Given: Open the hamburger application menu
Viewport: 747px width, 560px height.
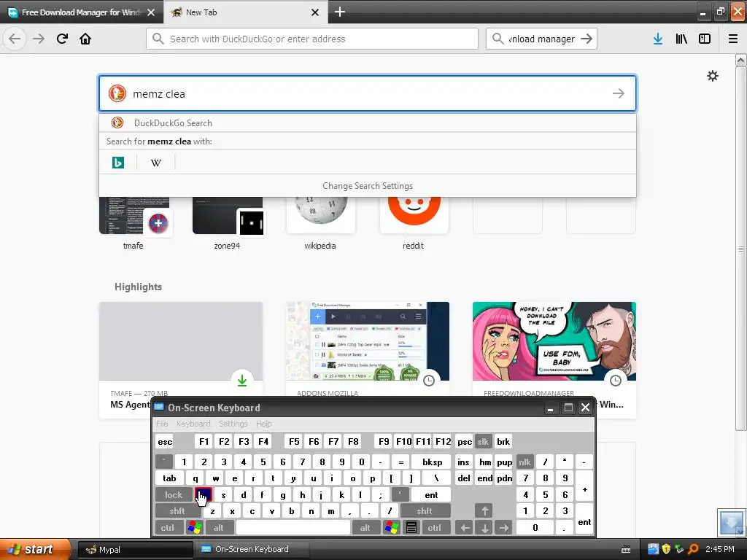Looking at the screenshot, I should coord(733,39).
